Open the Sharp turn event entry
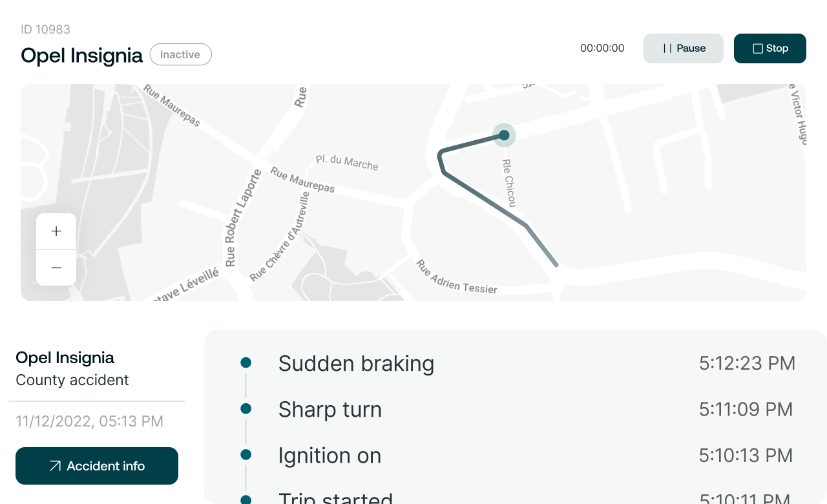The image size is (827, 504). (x=330, y=410)
